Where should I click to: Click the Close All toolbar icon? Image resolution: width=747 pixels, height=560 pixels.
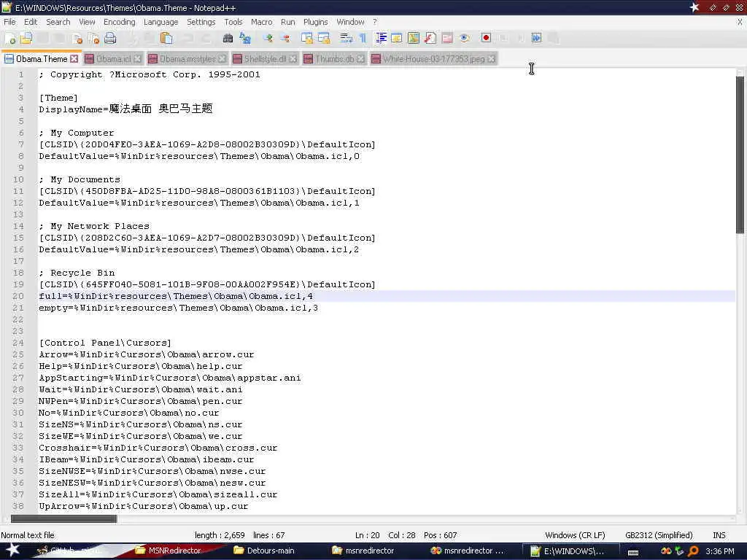coord(93,39)
